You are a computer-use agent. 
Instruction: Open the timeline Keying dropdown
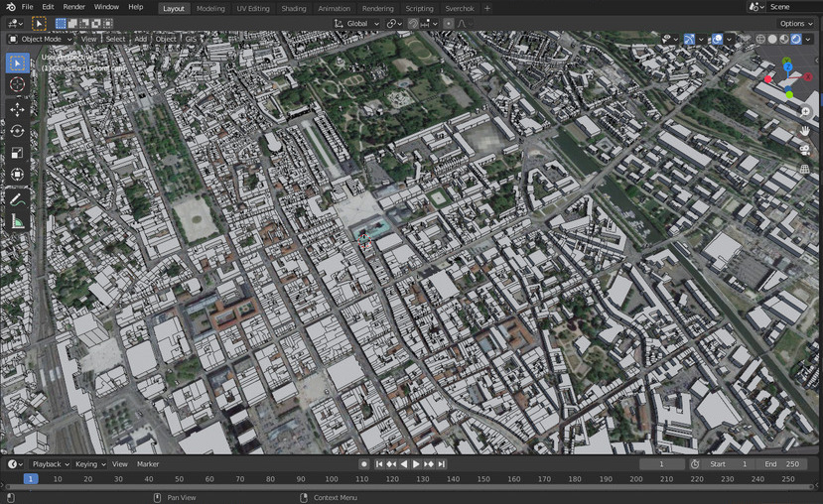[x=90, y=464]
